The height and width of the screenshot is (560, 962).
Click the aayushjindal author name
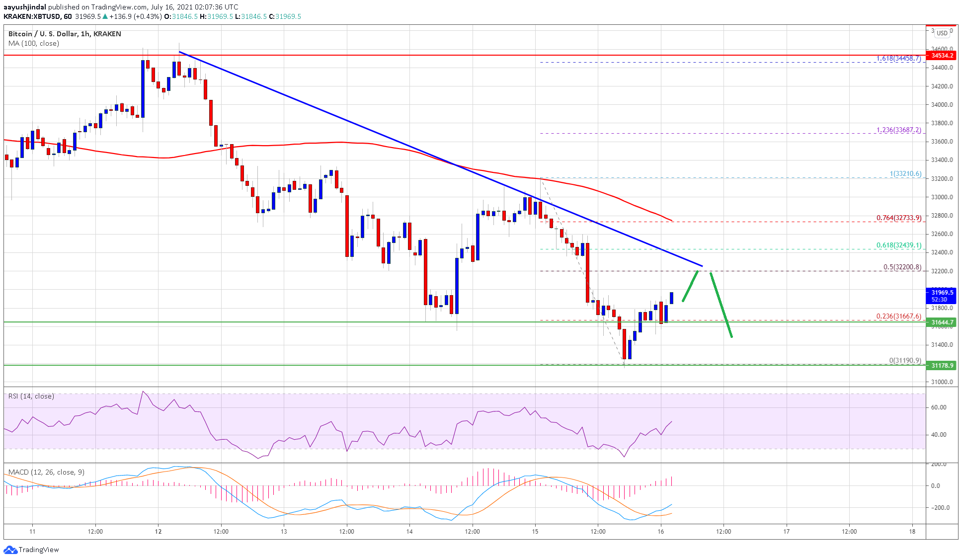click(25, 7)
